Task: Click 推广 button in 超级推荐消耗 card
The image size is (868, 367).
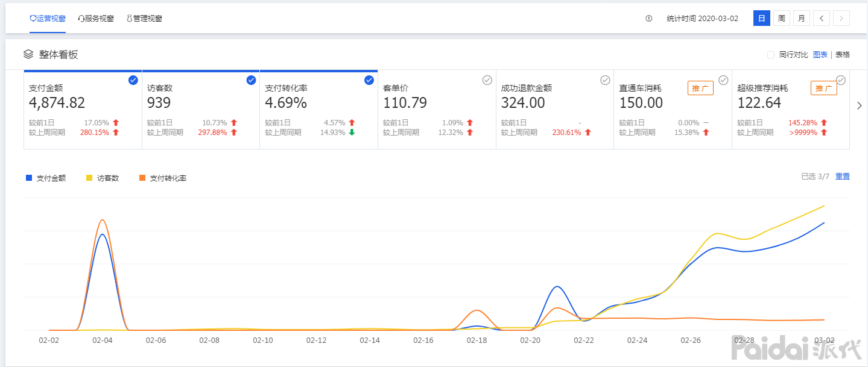Action: point(824,89)
